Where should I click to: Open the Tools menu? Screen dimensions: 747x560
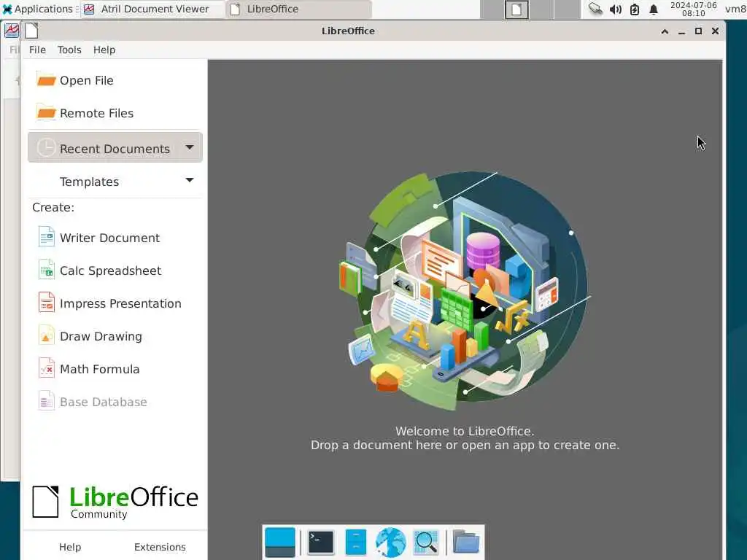[x=69, y=50]
